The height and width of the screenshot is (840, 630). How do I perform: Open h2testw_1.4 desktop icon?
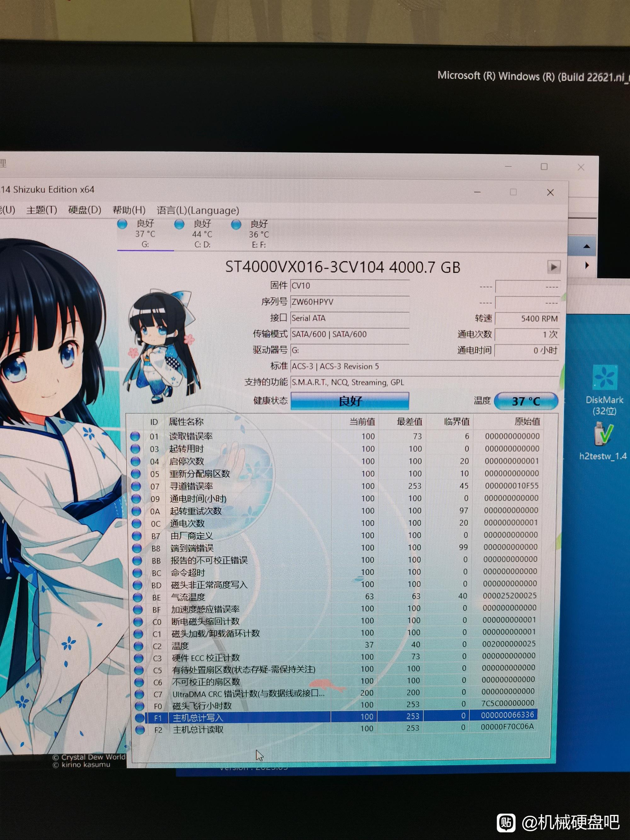(x=603, y=441)
